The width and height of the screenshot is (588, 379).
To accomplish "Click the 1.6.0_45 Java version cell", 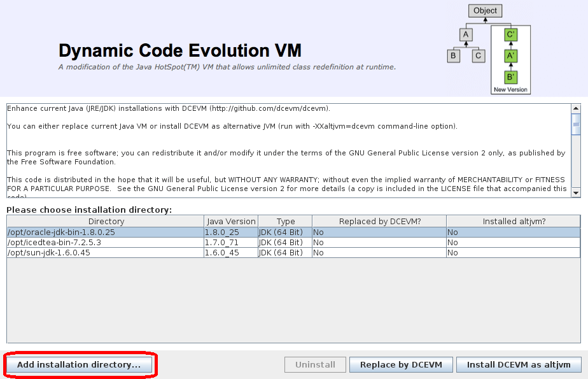I will tap(231, 252).
